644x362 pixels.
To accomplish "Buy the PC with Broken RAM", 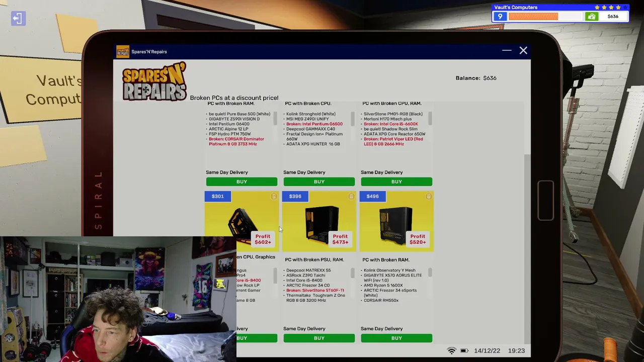I will click(x=242, y=182).
